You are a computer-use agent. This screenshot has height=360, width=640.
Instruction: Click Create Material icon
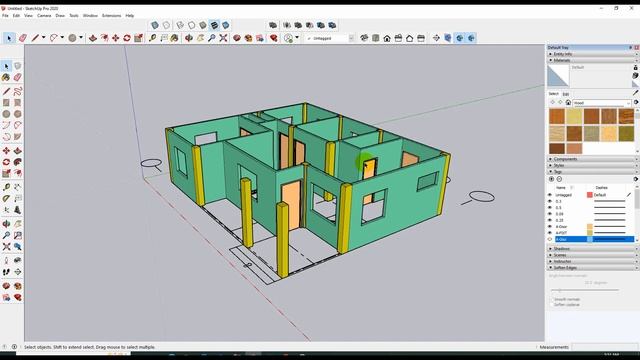[x=636, y=75]
